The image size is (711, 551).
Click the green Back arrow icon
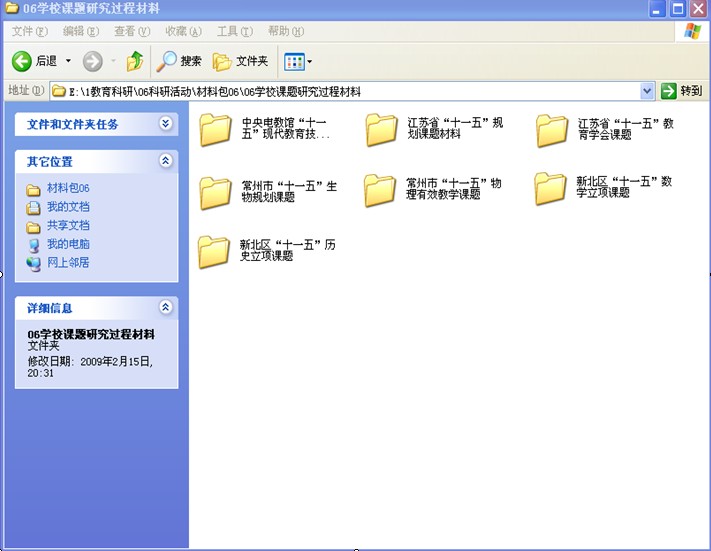[21, 61]
